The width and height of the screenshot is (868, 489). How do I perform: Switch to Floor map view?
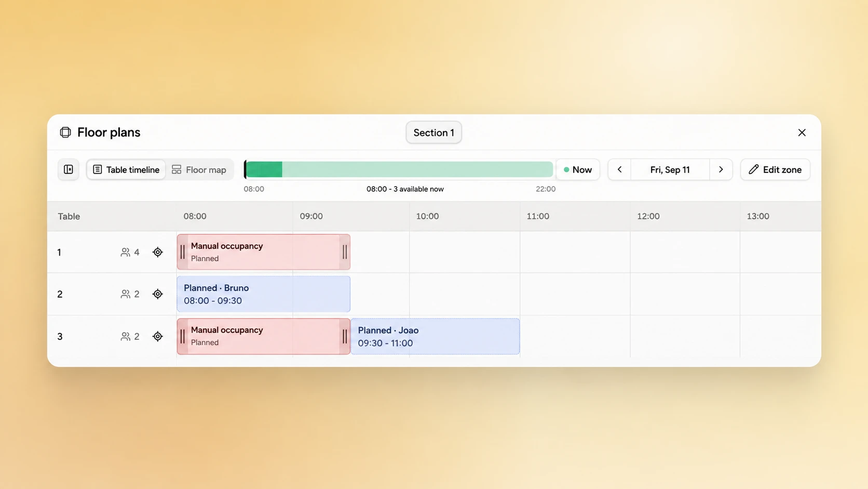[x=199, y=169]
